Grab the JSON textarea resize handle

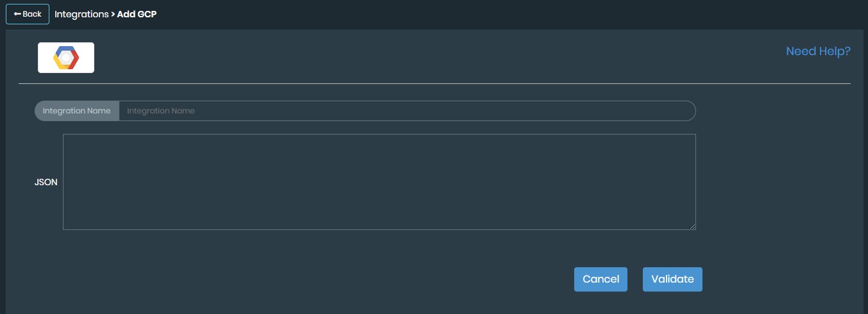692,226
